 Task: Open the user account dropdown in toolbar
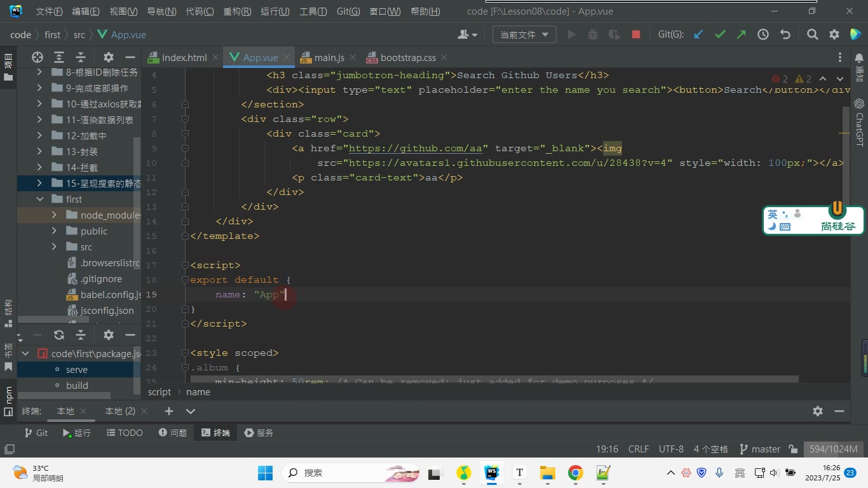coord(468,35)
